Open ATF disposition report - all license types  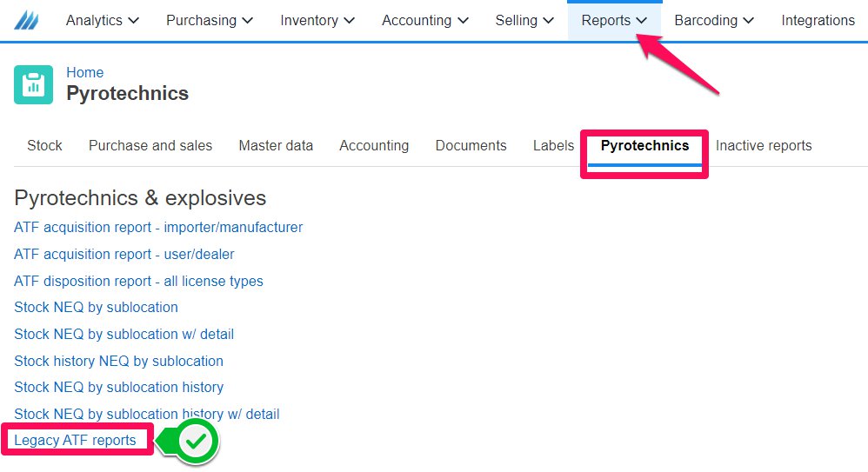[138, 281]
